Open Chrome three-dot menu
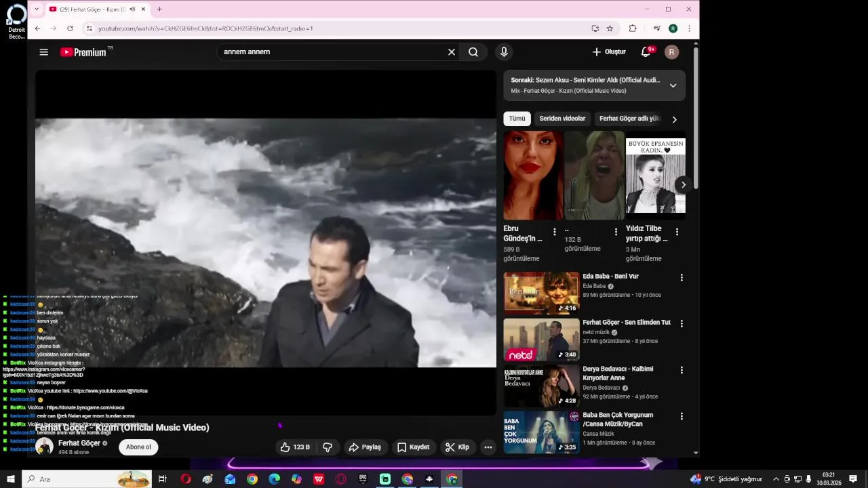 pos(689,28)
